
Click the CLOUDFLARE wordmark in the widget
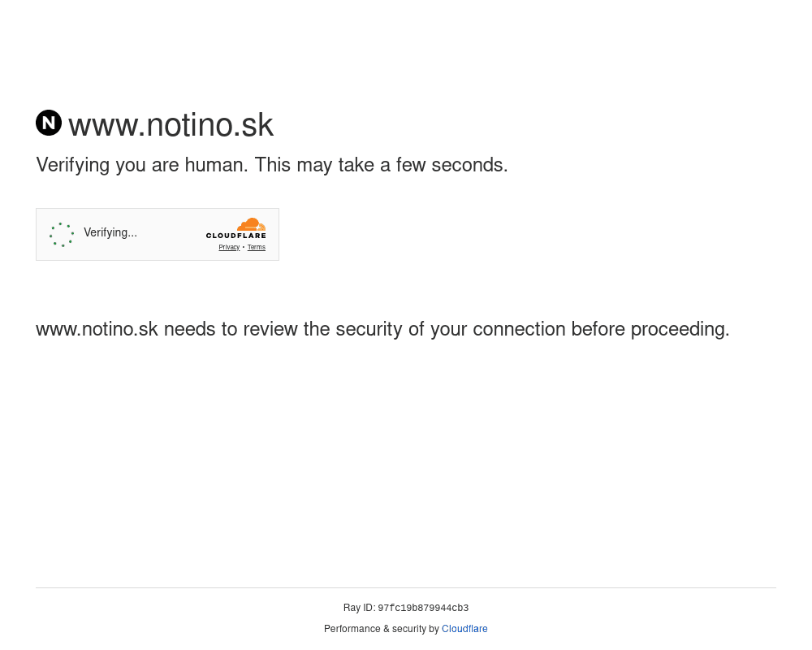point(236,236)
